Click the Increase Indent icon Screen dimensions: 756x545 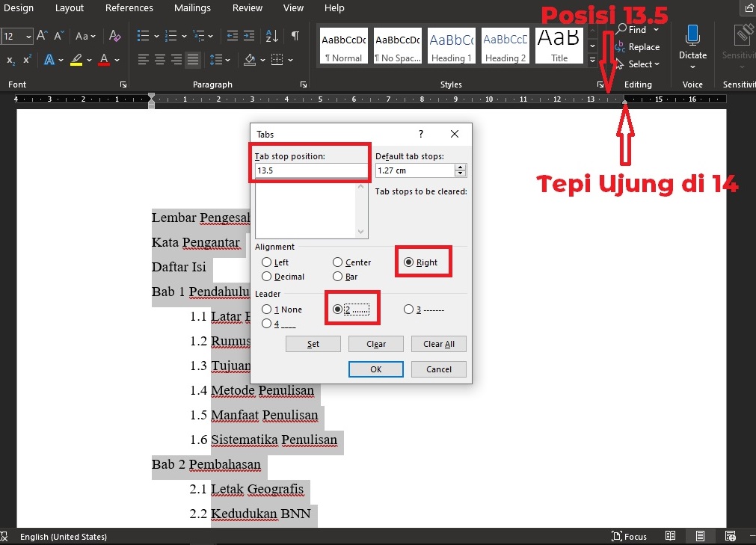249,36
